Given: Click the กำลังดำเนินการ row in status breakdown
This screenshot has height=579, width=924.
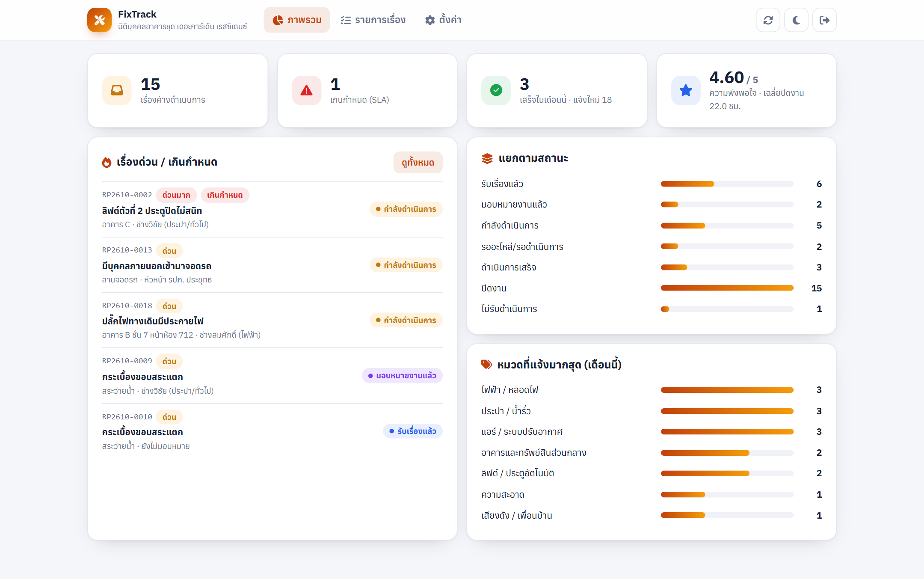Looking at the screenshot, I should (652, 226).
